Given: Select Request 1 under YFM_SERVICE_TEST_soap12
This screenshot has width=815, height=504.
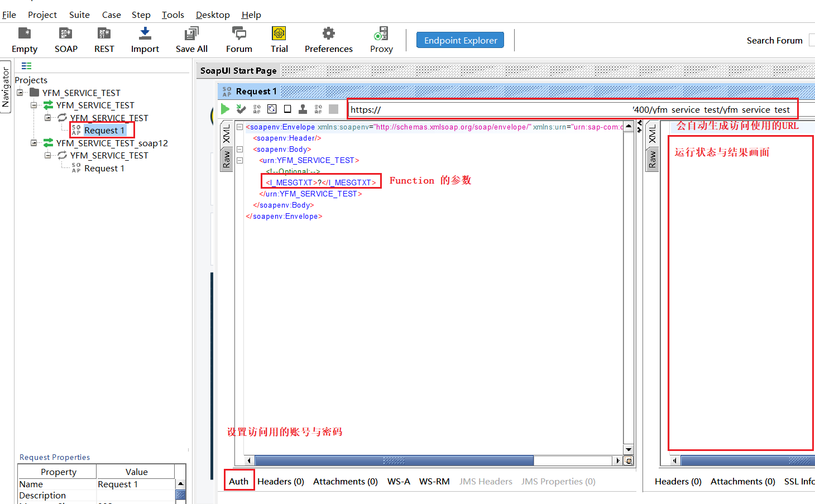Looking at the screenshot, I should click(104, 168).
